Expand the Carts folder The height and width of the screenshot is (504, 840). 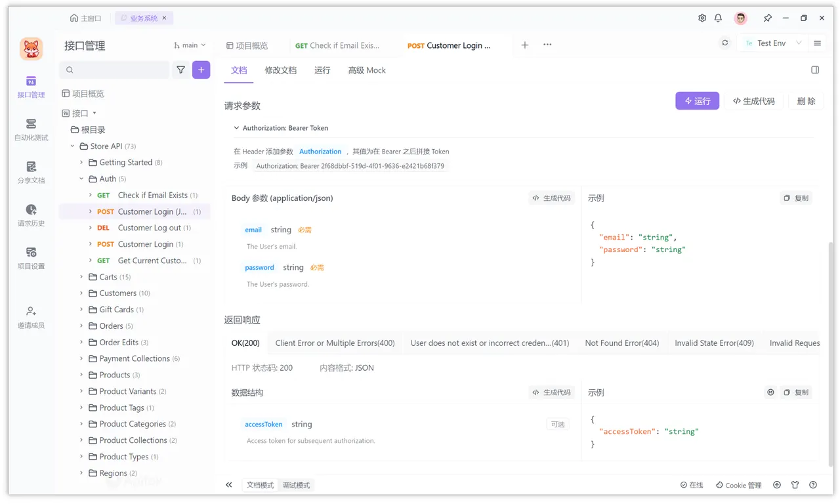(x=82, y=277)
